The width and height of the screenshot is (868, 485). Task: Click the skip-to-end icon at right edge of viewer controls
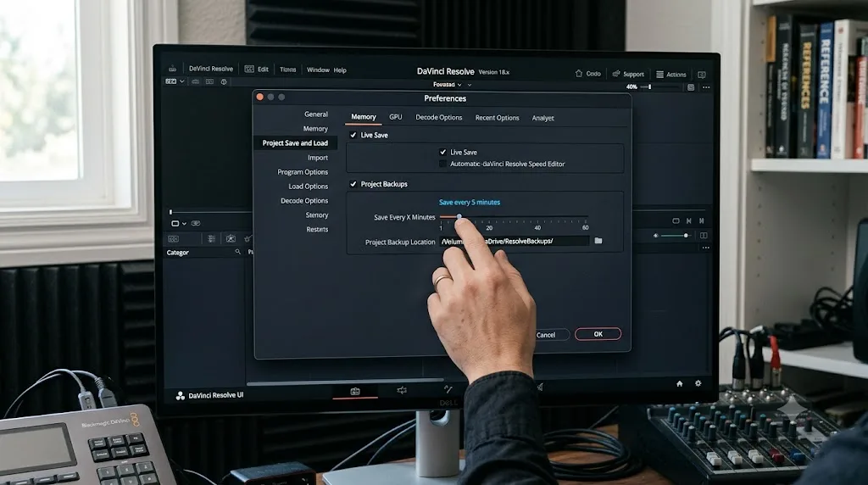(x=701, y=220)
